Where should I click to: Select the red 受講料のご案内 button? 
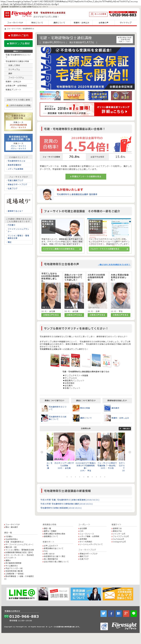point(18,35)
